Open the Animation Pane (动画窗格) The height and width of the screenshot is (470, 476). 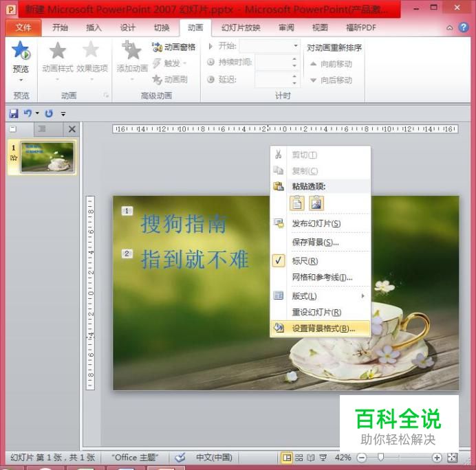tap(173, 47)
